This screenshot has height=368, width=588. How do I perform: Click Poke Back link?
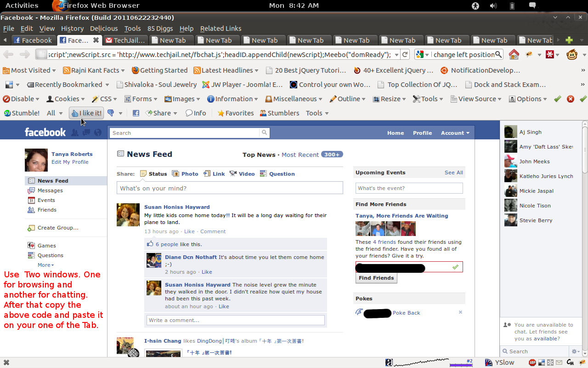coord(406,313)
